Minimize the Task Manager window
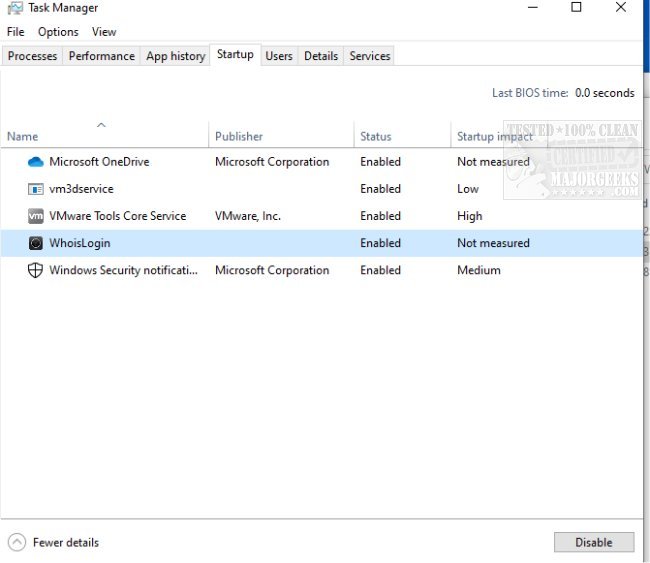The width and height of the screenshot is (650, 563). 533,7
